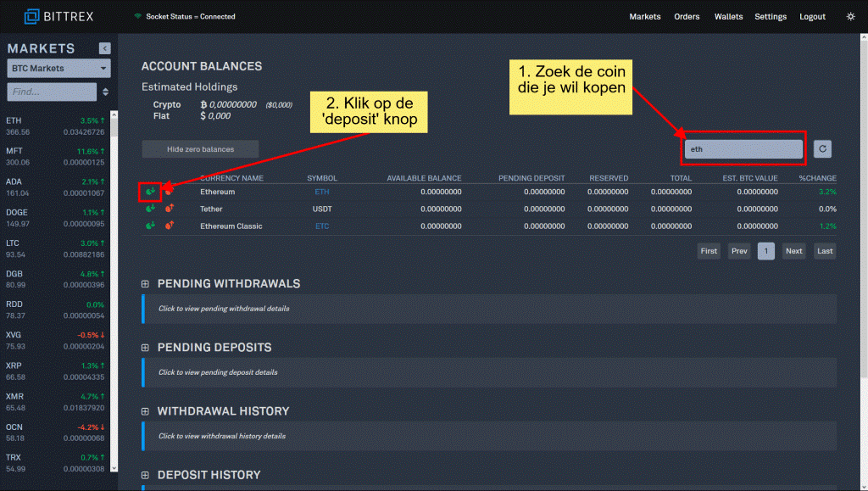Select the XRP market in the sidebar

[x=55, y=371]
